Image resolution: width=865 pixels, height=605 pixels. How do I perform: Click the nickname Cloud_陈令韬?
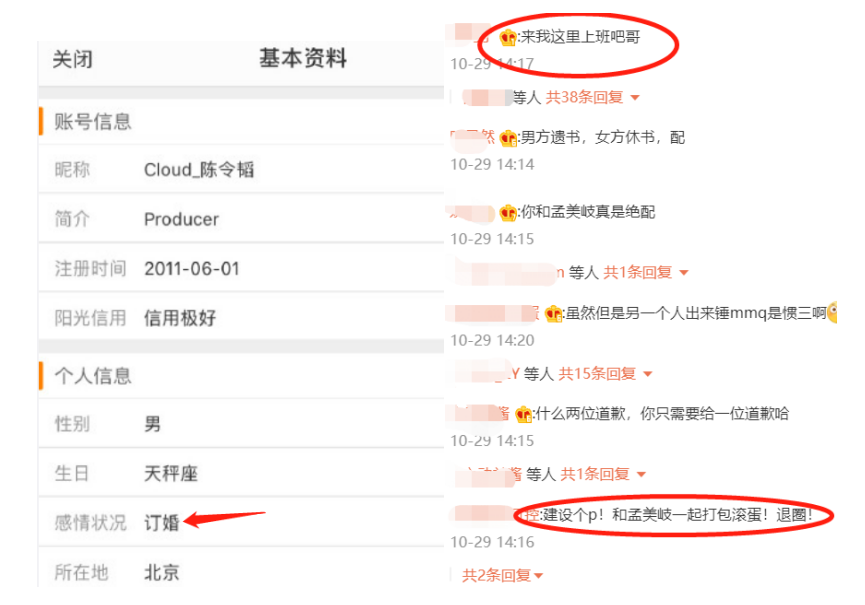(x=199, y=170)
